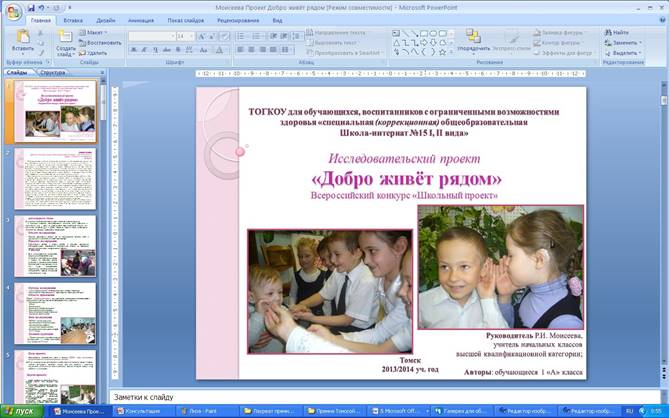The width and height of the screenshot is (669, 418).
Task: Select the text box shape in gallery
Action: [x=396, y=33]
